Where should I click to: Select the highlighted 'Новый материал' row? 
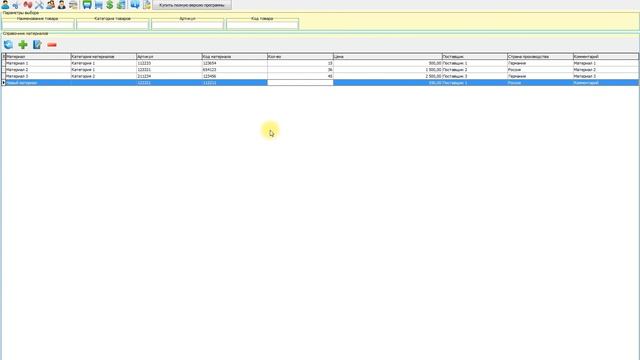tap(320, 83)
